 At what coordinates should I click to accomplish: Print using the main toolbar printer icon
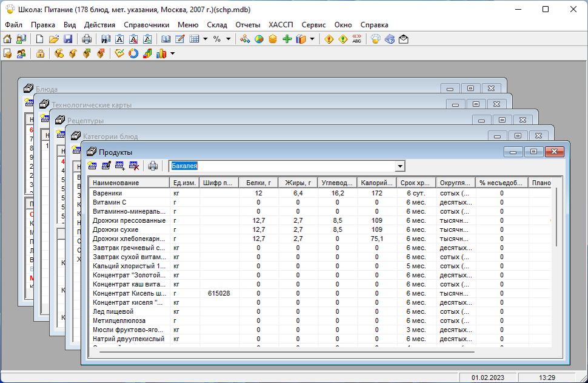(87, 39)
